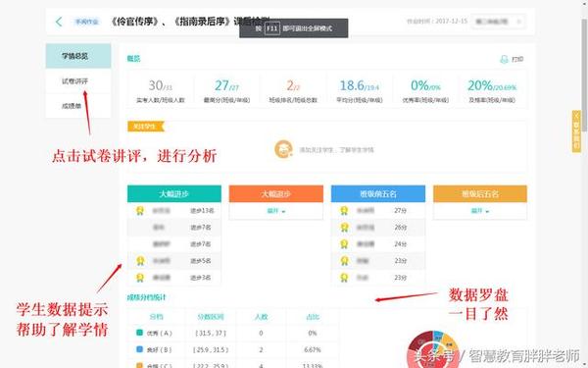588x368 pixels.
Task: Click the 进步13名 text
Action: point(202,211)
